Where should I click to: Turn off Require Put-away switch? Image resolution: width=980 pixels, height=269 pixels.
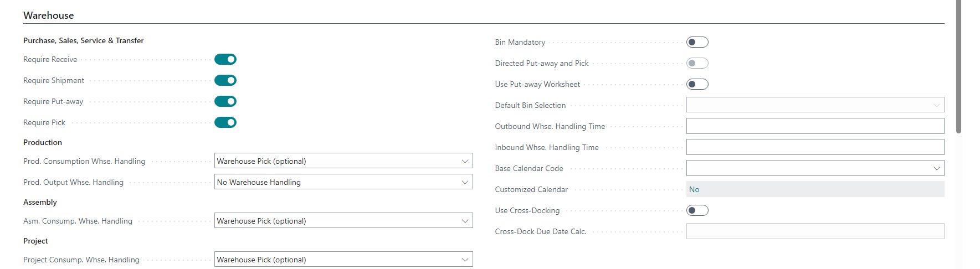225,101
